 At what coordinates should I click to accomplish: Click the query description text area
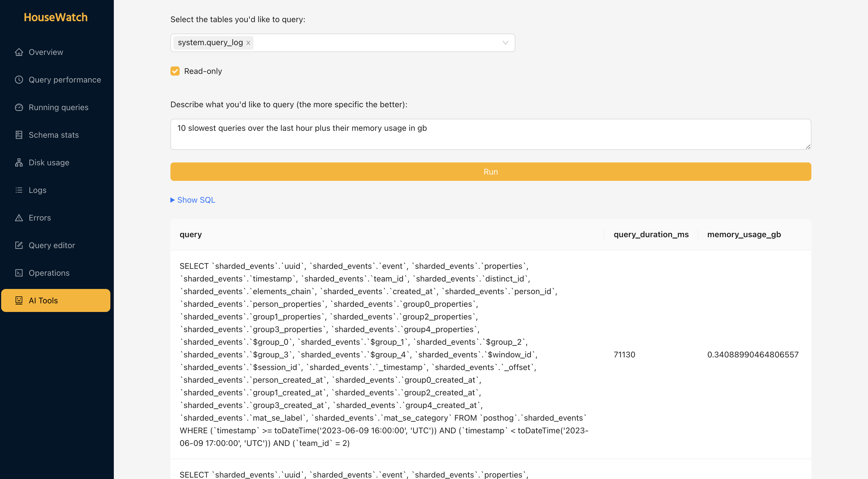(490, 134)
